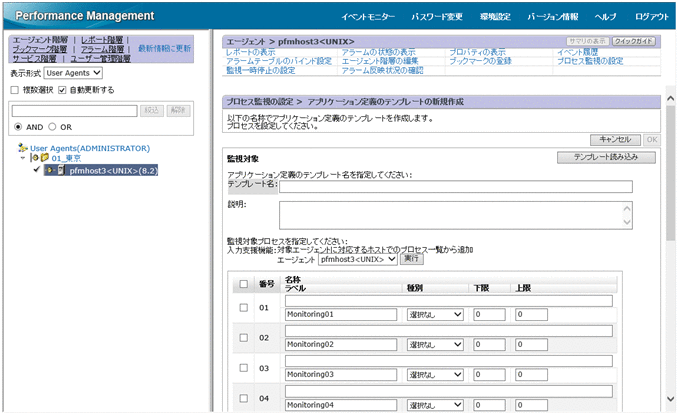This screenshot has height=416, width=680.
Task: Check the row 04 checkbox
Action: (244, 398)
